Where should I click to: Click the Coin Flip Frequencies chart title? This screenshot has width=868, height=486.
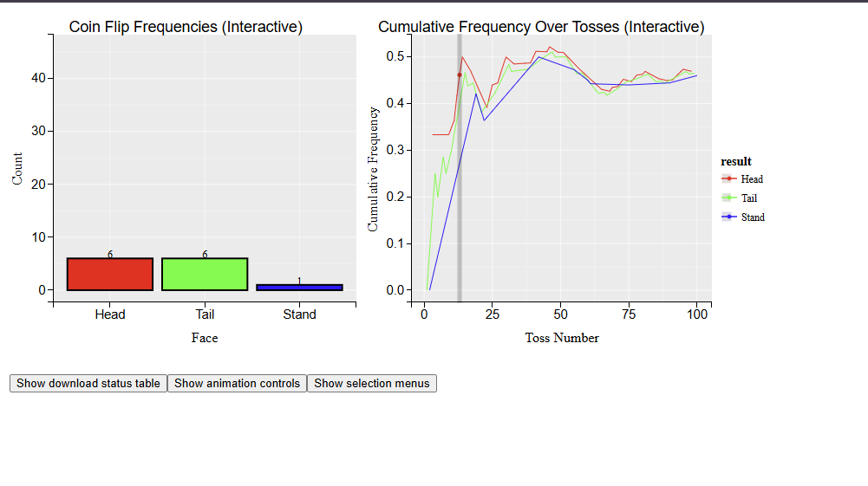pyautogui.click(x=186, y=28)
